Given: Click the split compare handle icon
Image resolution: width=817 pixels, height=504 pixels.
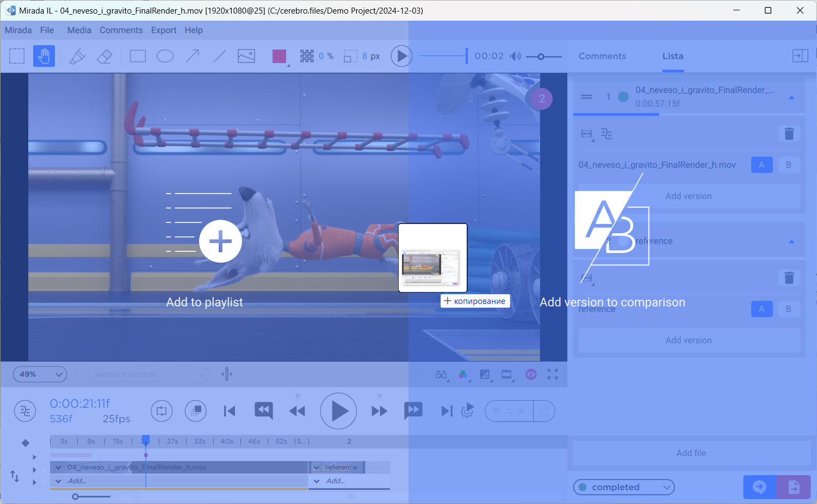Looking at the screenshot, I should 227,374.
